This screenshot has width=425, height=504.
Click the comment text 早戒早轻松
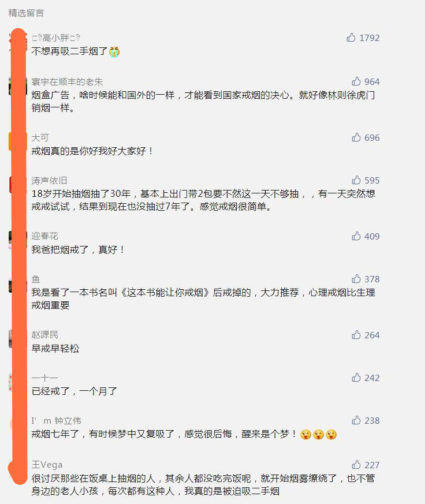point(55,348)
